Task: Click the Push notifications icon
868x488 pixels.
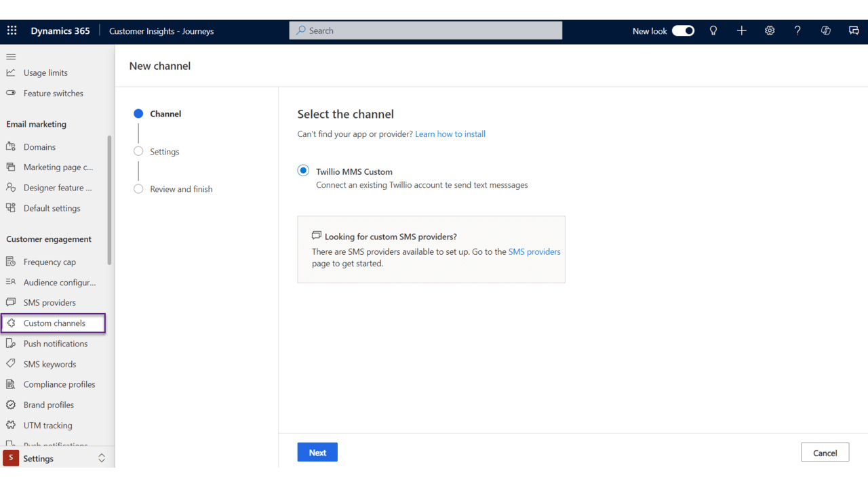Action: [11, 344]
